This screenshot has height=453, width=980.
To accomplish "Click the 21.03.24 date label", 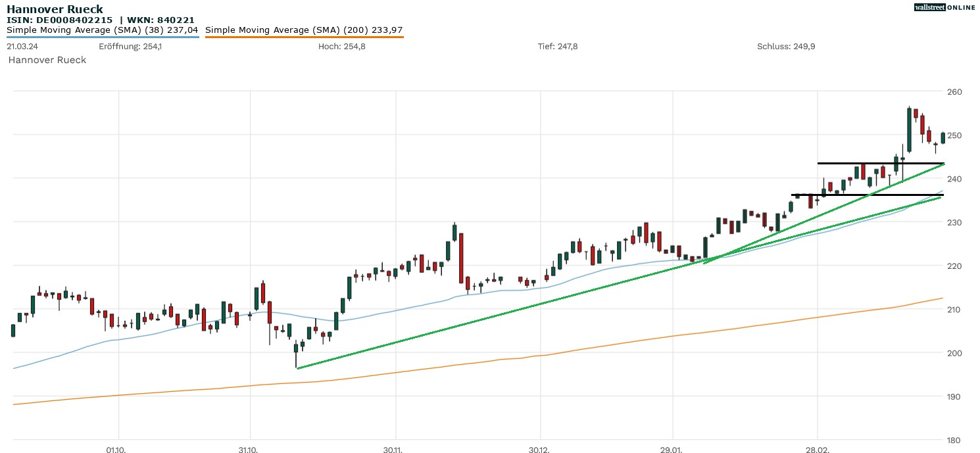I will [x=22, y=46].
